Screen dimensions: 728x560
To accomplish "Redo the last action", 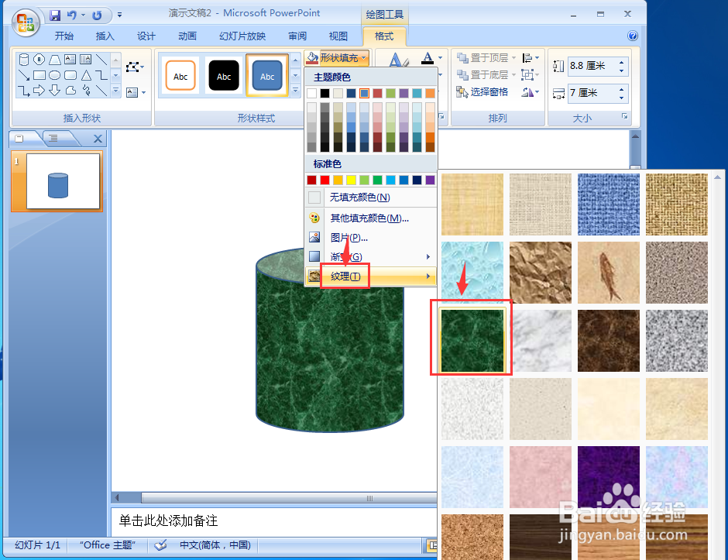I will click(97, 15).
